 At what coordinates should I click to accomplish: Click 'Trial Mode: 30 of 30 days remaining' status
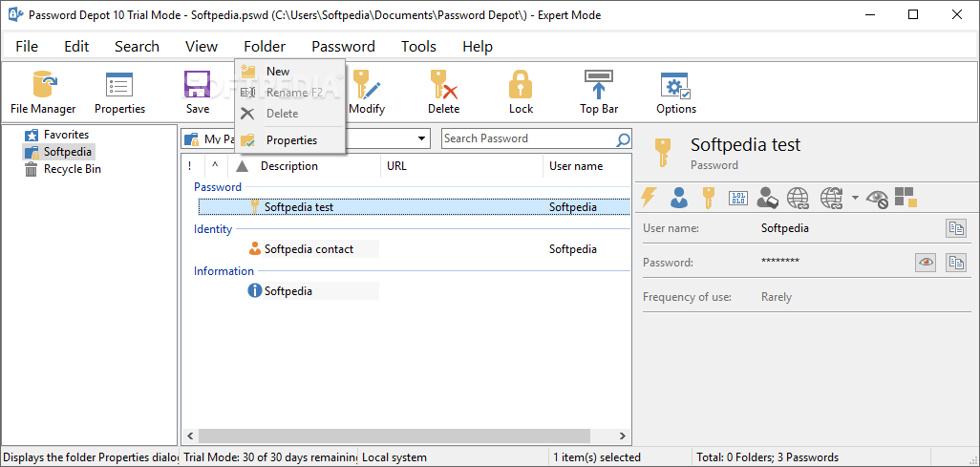269,457
